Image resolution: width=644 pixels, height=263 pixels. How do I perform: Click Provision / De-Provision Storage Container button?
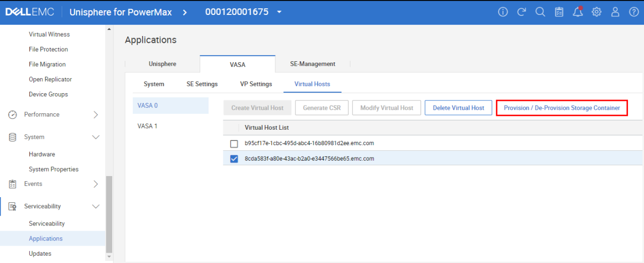point(562,108)
